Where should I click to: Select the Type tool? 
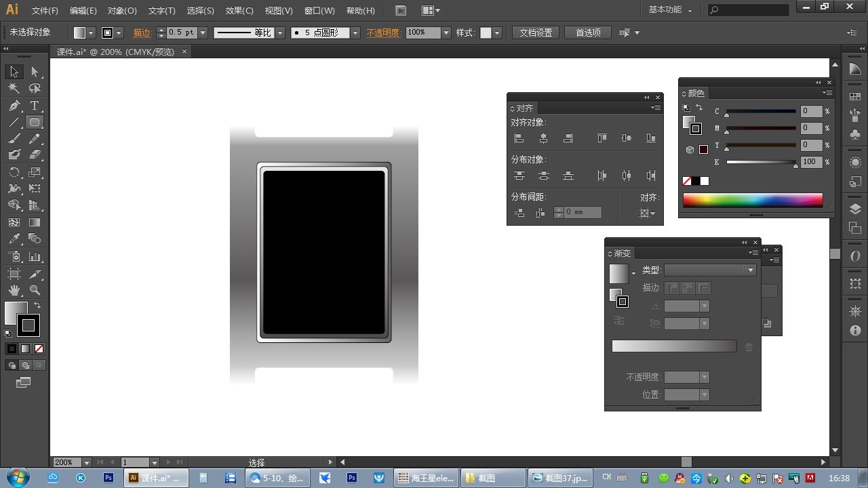pyautogui.click(x=35, y=106)
